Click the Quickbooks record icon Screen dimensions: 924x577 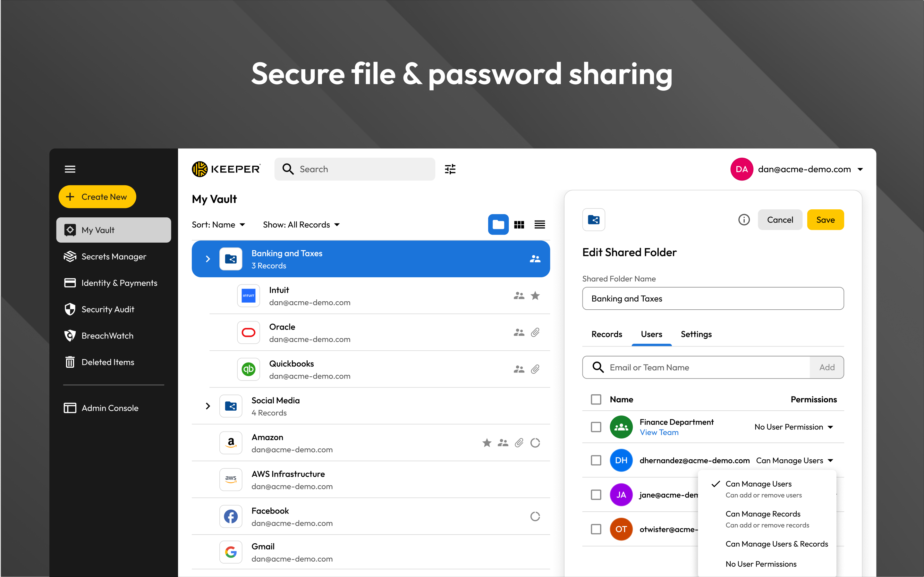point(249,369)
